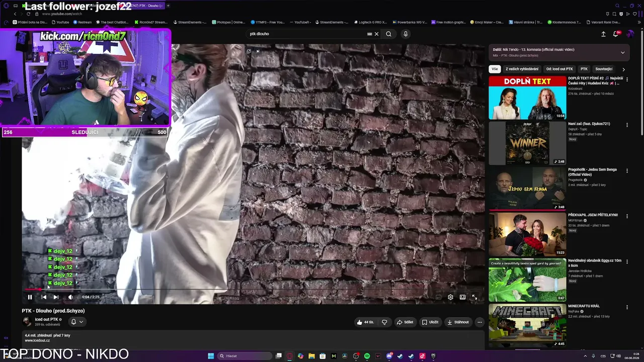Image resolution: width=644 pixels, height=362 pixels.
Task: Open Spotify from the taskbar
Action: (x=367, y=356)
